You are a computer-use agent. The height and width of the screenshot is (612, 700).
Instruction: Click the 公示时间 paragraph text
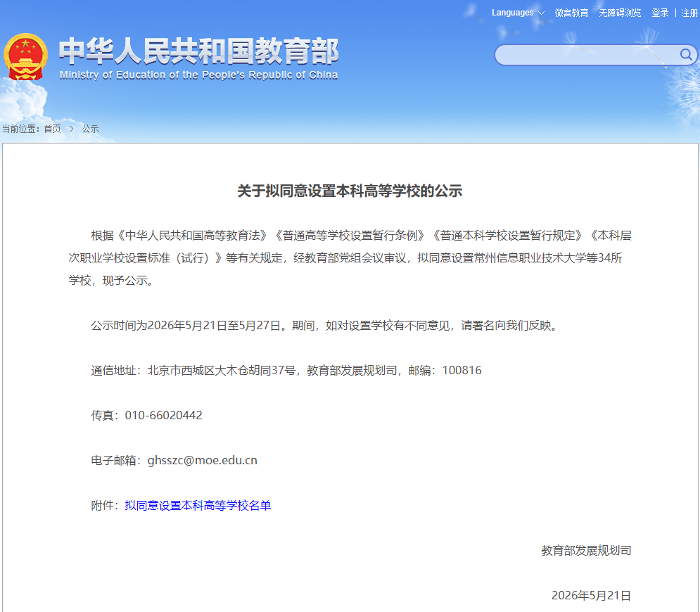(324, 326)
